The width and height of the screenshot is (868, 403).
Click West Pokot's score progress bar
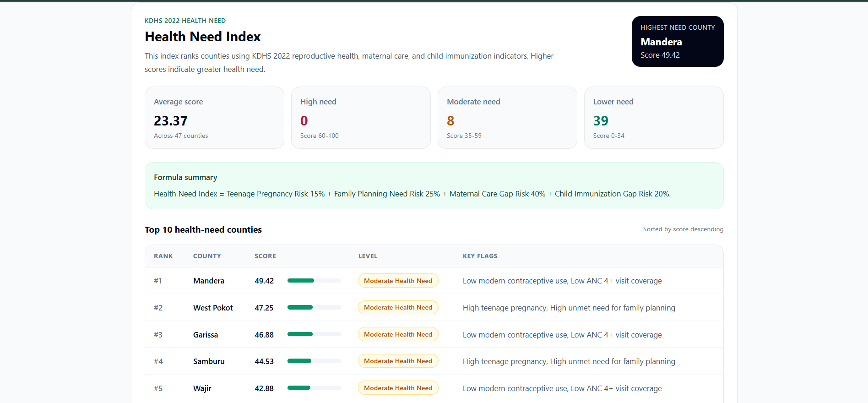pos(314,307)
